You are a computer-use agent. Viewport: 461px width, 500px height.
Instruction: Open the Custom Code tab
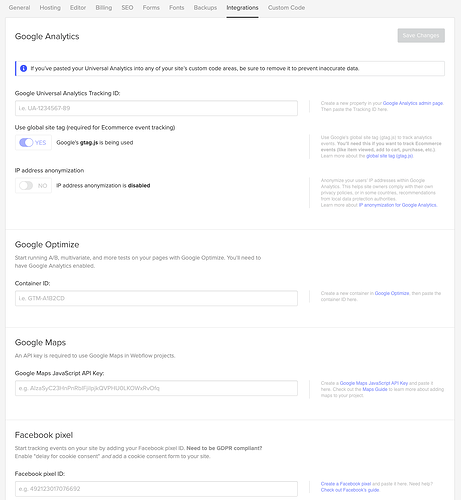tap(286, 8)
